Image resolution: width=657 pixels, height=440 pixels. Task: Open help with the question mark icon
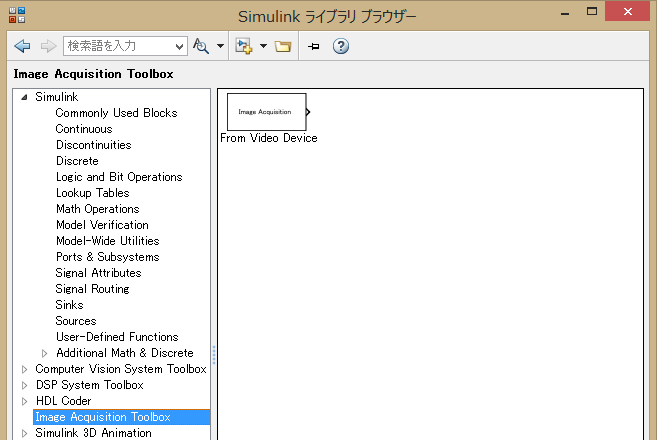(x=340, y=46)
